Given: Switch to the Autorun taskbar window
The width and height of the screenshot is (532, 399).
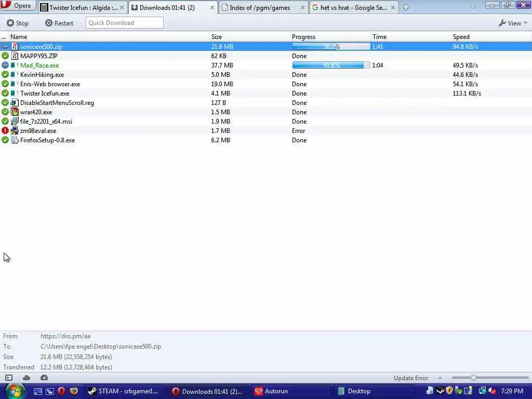Looking at the screenshot, I should pyautogui.click(x=291, y=391).
